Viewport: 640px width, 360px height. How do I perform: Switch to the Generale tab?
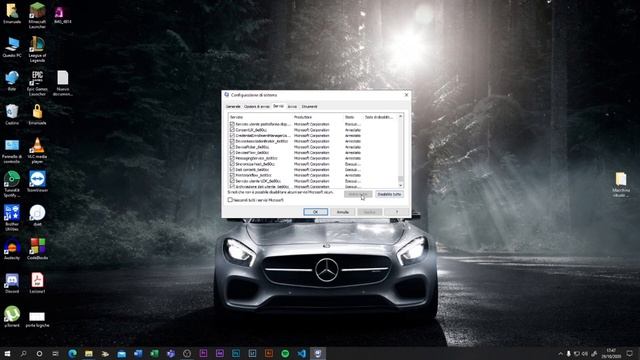click(x=233, y=107)
